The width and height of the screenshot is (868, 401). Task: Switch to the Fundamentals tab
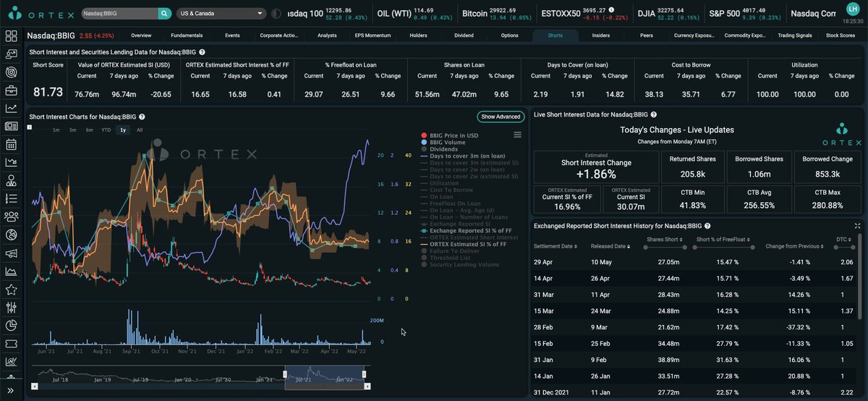click(187, 35)
